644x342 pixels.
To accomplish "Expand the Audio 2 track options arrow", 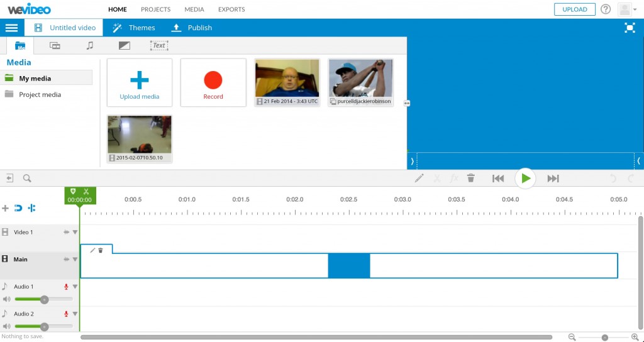I will coord(75,314).
